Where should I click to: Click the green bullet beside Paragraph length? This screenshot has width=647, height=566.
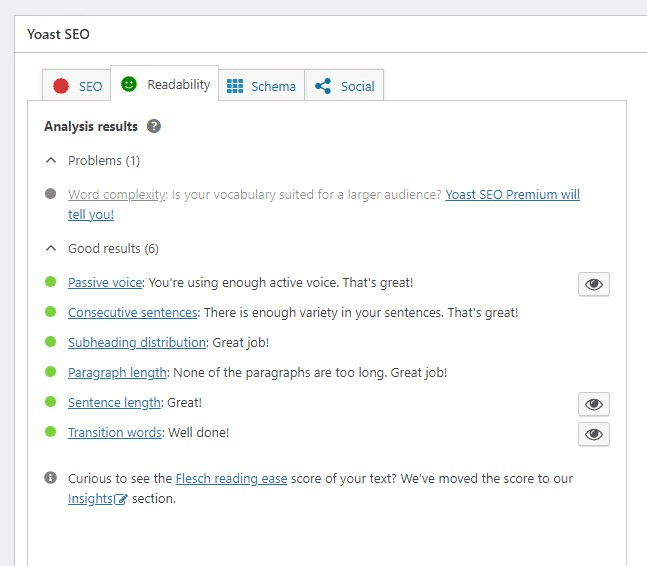[50, 371]
